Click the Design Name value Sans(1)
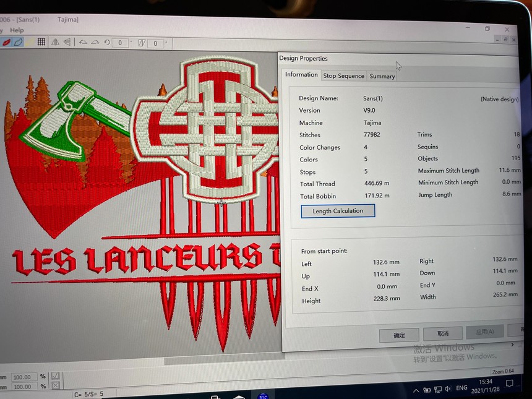 [x=373, y=98]
